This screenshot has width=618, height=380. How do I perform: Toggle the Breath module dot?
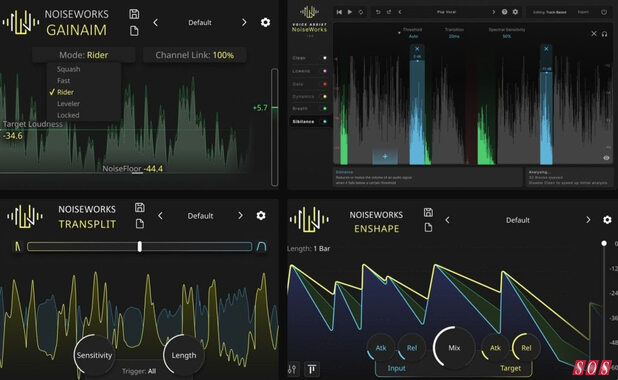pyautogui.click(x=325, y=108)
